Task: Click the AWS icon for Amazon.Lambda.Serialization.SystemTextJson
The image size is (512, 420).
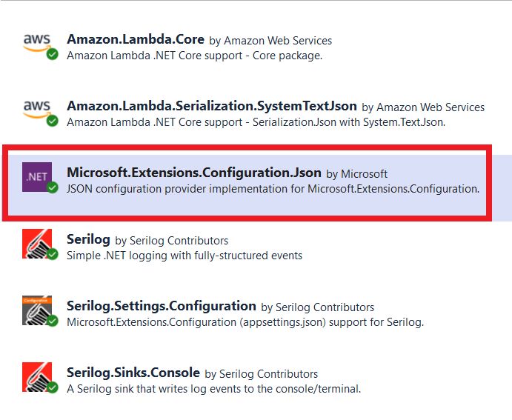Action: (36, 108)
